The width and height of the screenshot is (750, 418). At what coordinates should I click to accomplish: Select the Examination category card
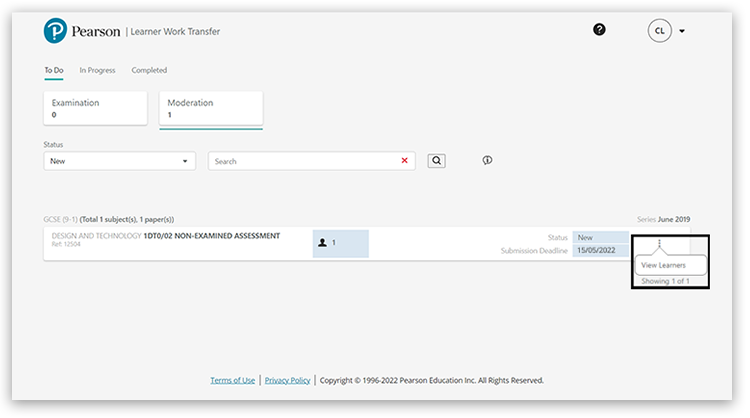tap(95, 108)
